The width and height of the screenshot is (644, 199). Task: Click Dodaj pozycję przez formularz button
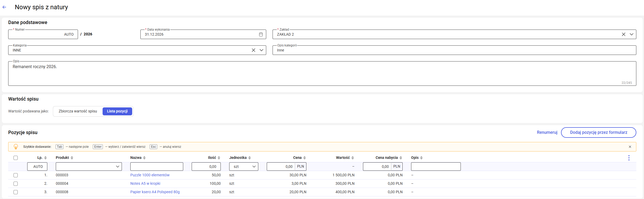point(599,132)
